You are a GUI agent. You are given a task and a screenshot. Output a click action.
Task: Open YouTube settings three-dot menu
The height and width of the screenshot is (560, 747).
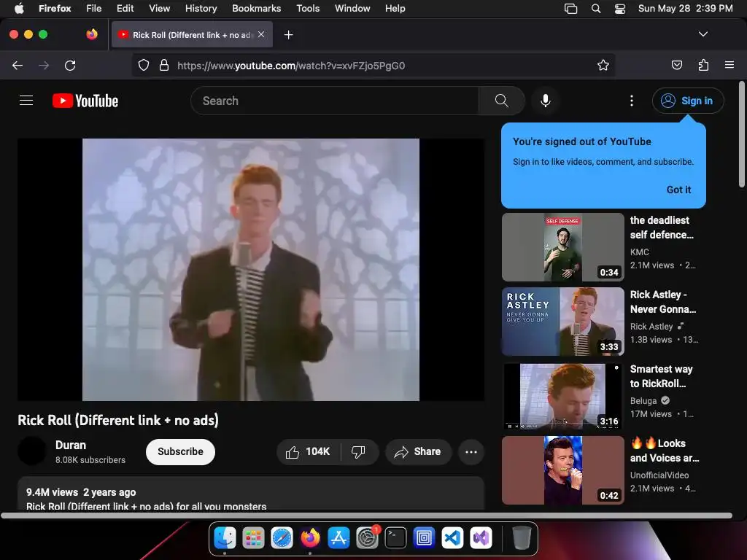point(632,101)
